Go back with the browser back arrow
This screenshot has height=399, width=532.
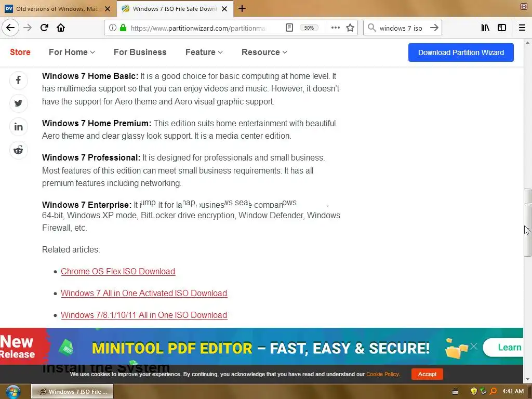(10, 28)
